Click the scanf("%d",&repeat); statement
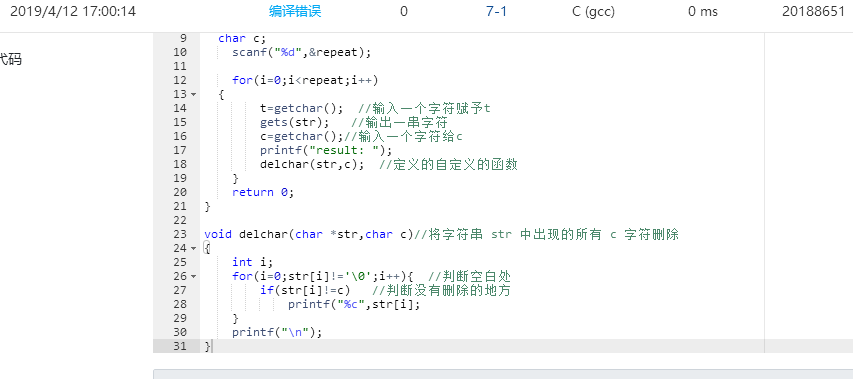This screenshot has height=379, width=853. click(x=301, y=52)
